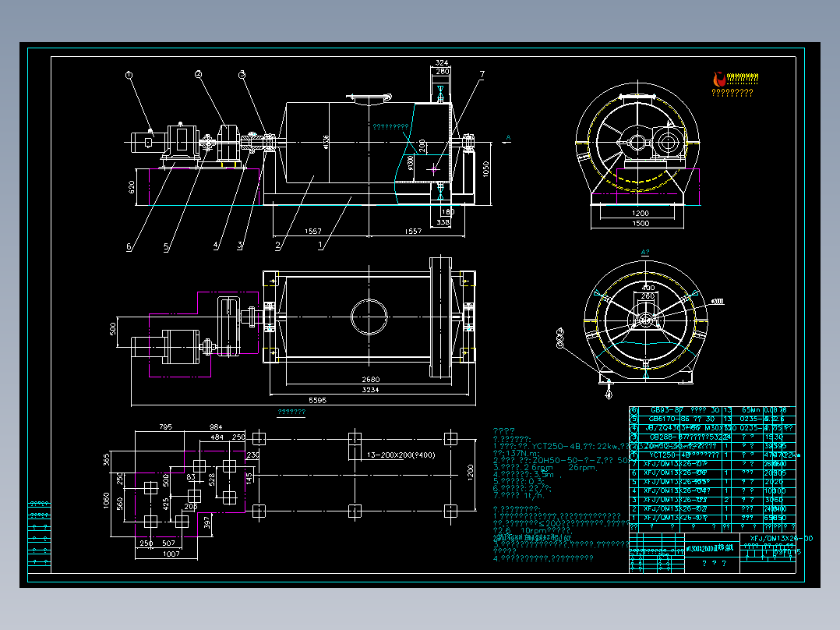Select the 280 dimension below 324
The image size is (840, 630).
pos(443,71)
